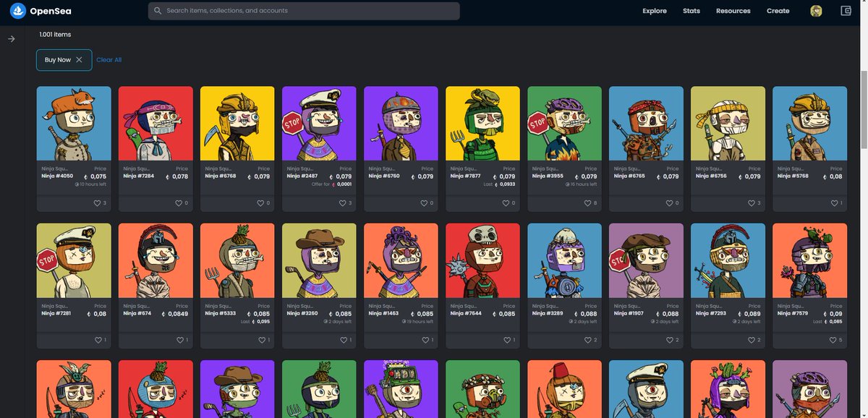Open the Stats menu
This screenshot has height=418, width=868.
691,10
